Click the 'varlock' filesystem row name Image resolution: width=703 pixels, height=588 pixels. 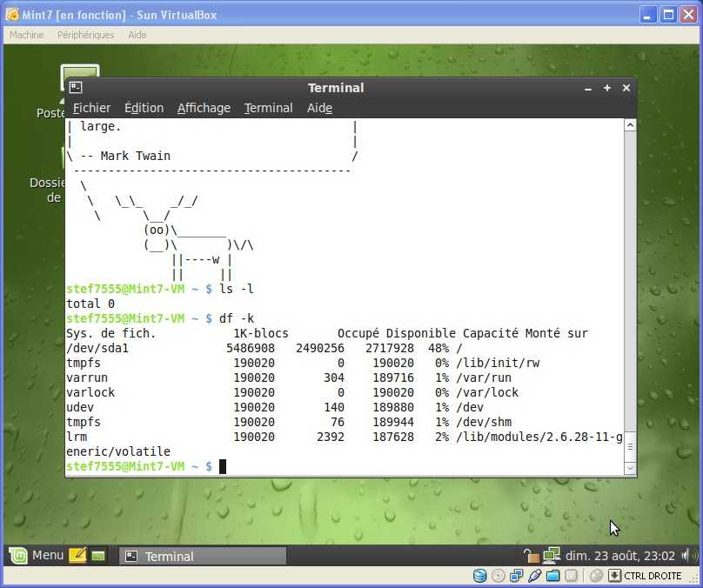(90, 392)
